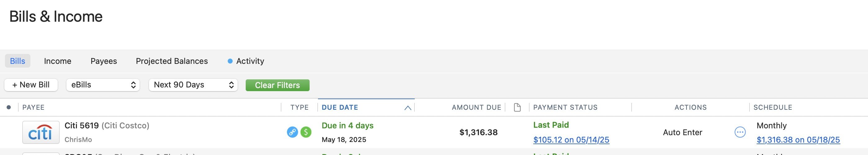Toggle the Due Date sort arrow
This screenshot has height=155, width=868.
click(407, 108)
